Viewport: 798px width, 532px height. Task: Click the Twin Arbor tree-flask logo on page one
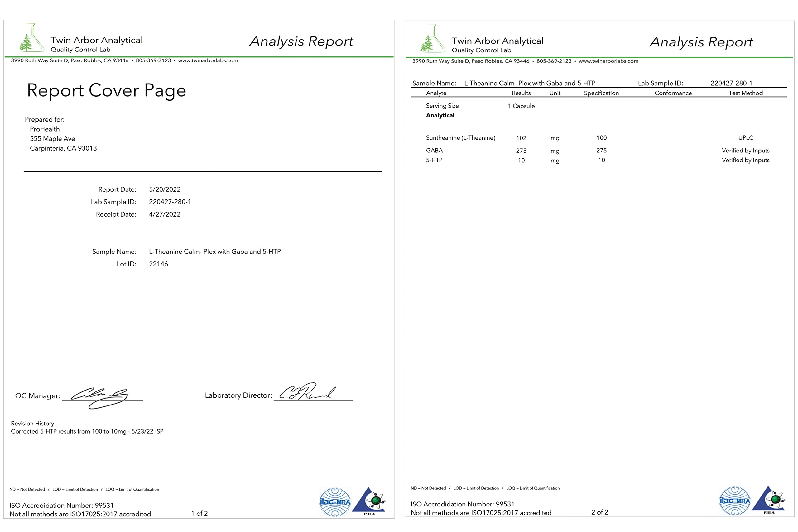tap(31, 38)
